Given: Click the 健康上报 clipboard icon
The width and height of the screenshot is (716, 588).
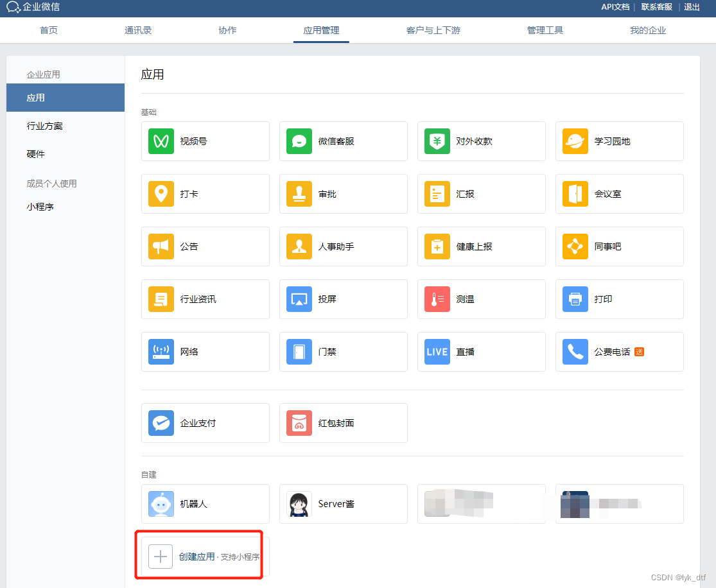Looking at the screenshot, I should (437, 246).
